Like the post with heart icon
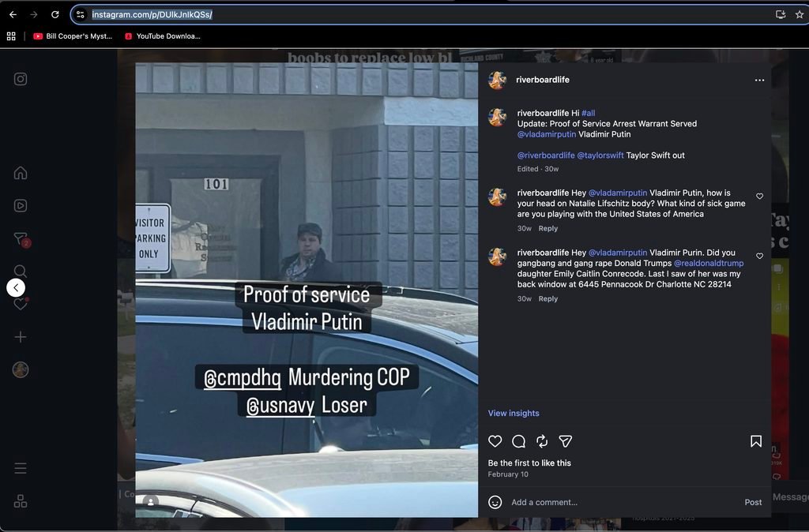The image size is (809, 532). [495, 441]
